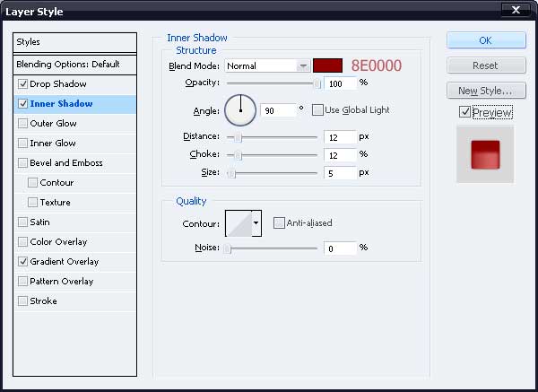Open the dark red shadow color swatch
Screen dimensions: 538x392
[x=327, y=65]
